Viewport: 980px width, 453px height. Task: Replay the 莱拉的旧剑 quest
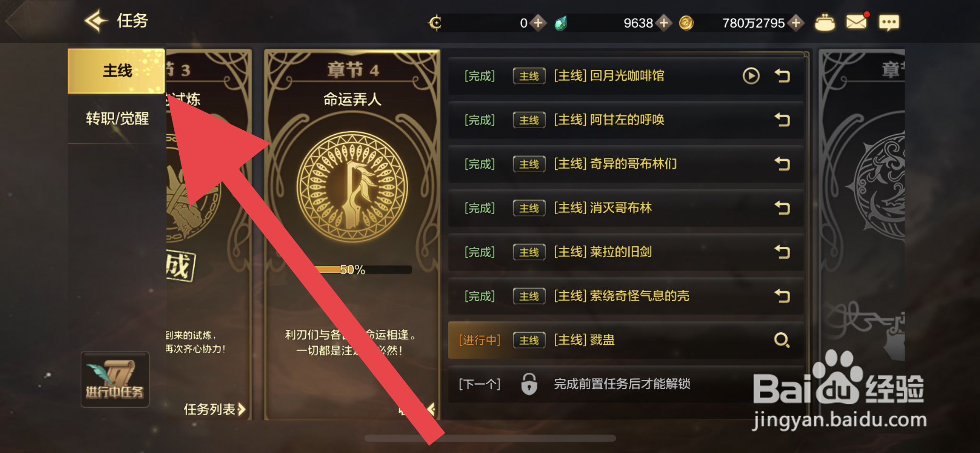click(x=782, y=252)
